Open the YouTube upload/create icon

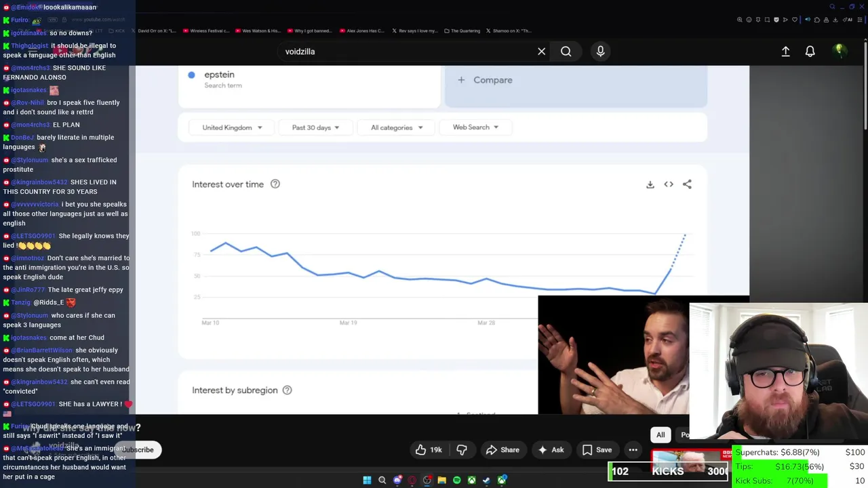pos(785,52)
